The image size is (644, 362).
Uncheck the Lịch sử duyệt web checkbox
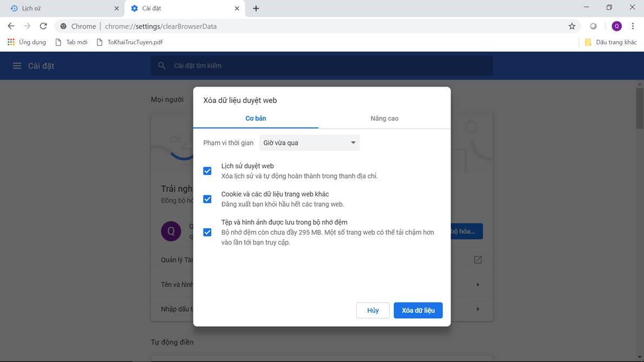207,171
